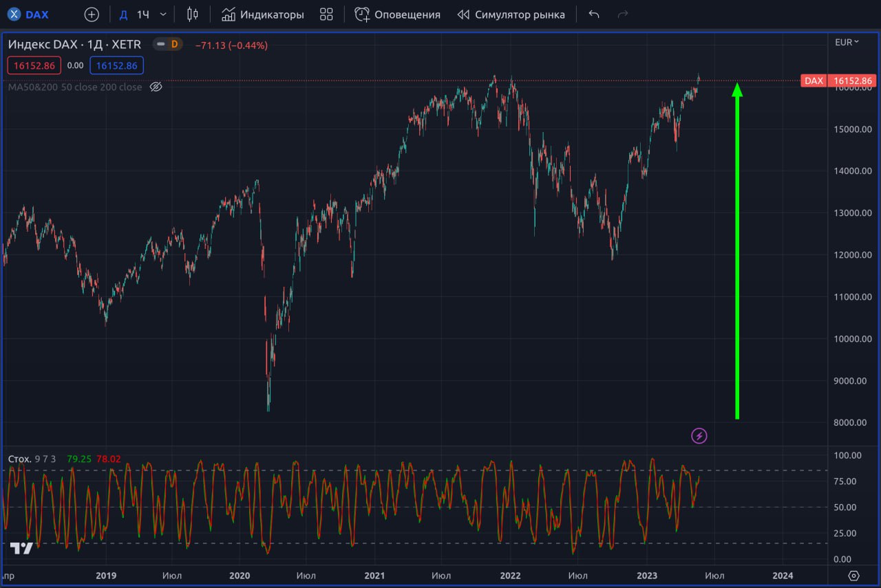This screenshot has width=881, height=588.
Task: Click the 75.00 stochastic axis label
Action: point(847,481)
